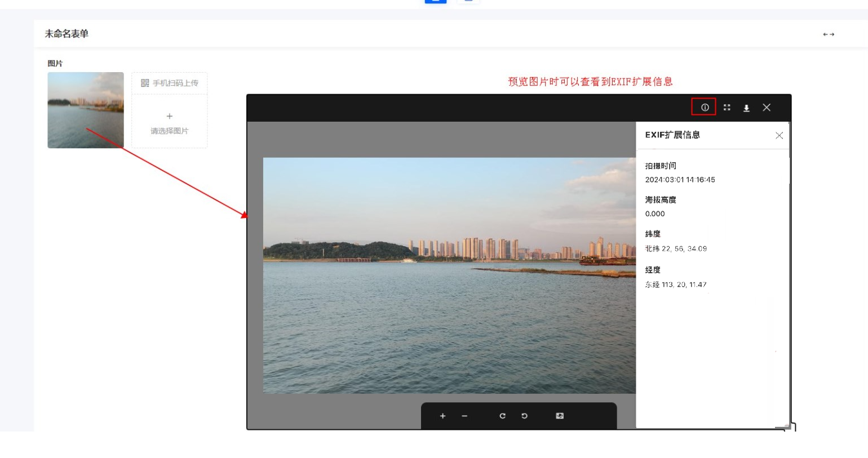Select the blue active view button at top
The image size is (868, 458).
coord(435,2)
